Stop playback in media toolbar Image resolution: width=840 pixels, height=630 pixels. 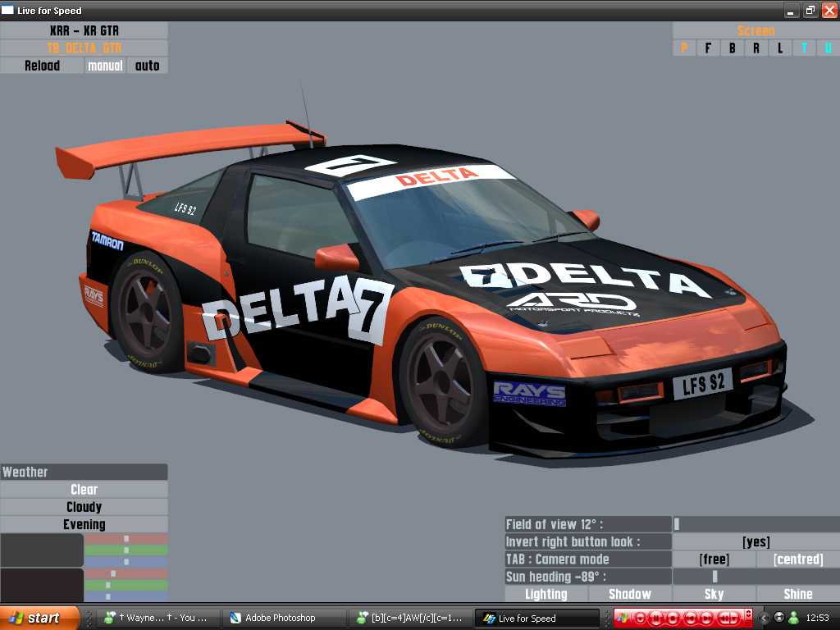(x=673, y=619)
